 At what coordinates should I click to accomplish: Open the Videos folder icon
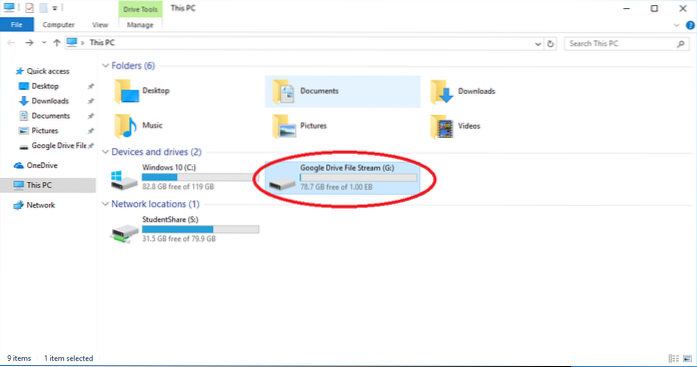click(442, 127)
